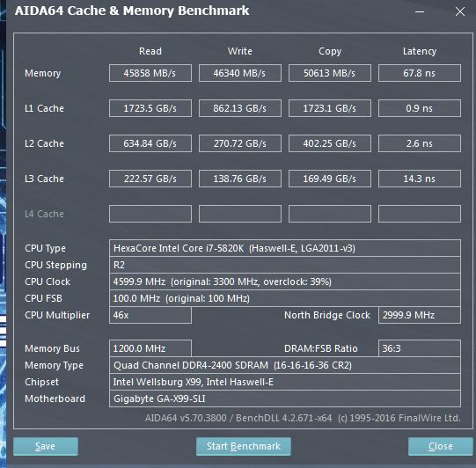Image resolution: width=476 pixels, height=468 pixels.
Task: Click the North Bridge Clock value
Action: 420,315
